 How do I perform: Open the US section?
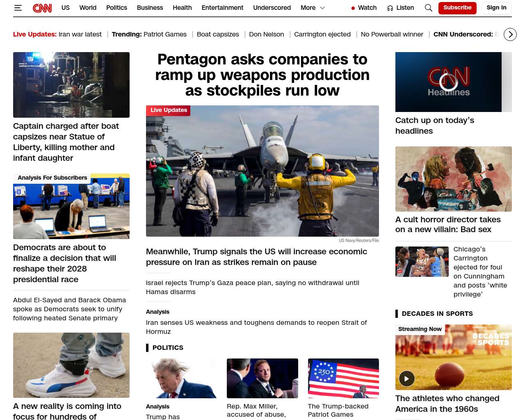66,8
